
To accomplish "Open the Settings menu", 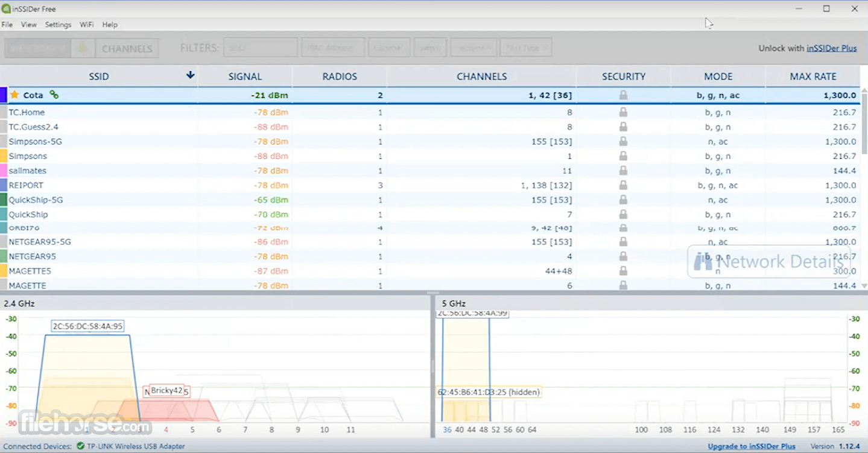I will tap(58, 25).
